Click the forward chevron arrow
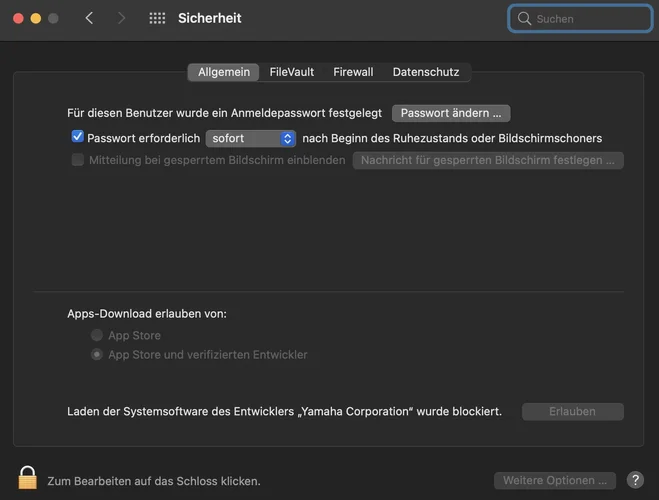 [122, 18]
